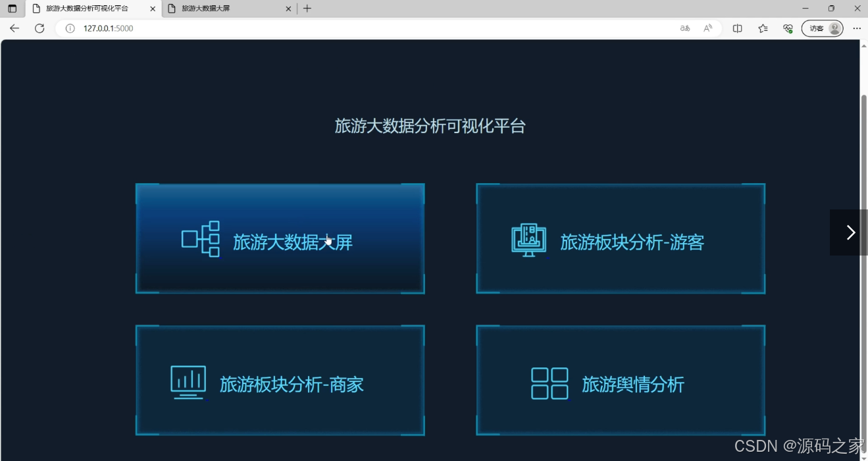The width and height of the screenshot is (868, 461).
Task: Open the translate page icon
Action: 685,28
